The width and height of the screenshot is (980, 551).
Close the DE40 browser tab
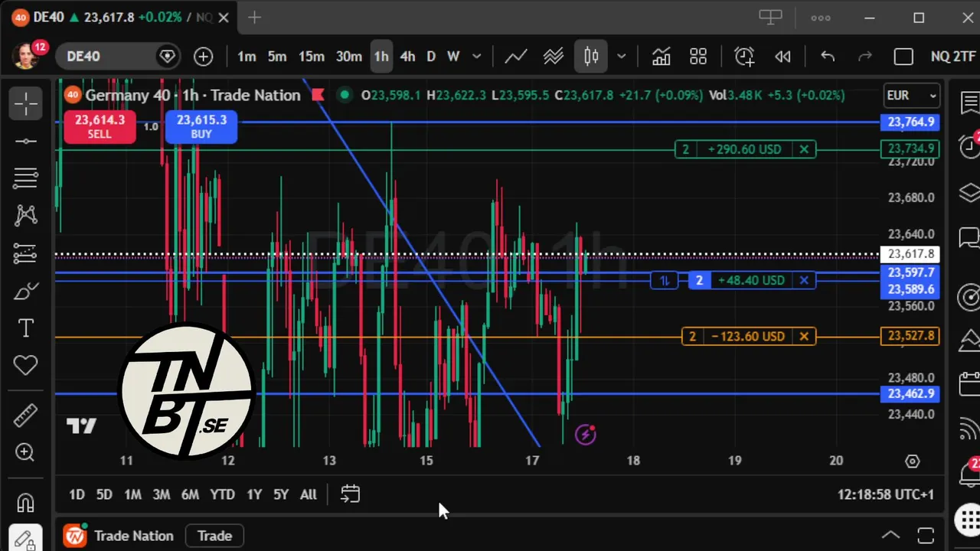click(224, 18)
